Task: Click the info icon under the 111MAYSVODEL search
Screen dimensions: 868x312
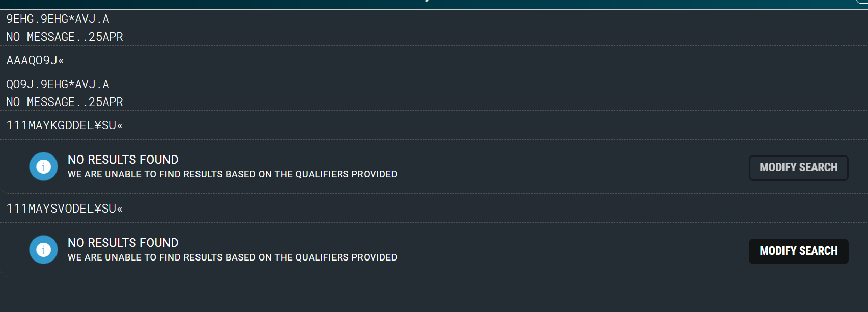Action: pyautogui.click(x=43, y=250)
